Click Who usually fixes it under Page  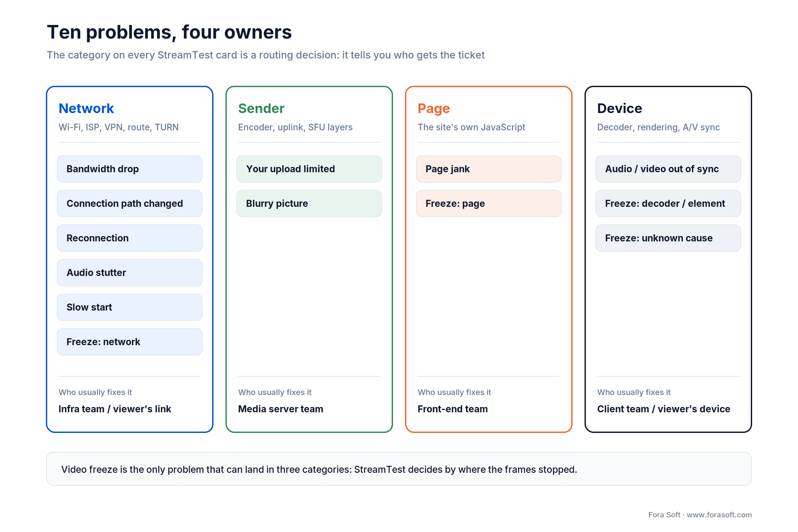pyautogui.click(x=454, y=392)
